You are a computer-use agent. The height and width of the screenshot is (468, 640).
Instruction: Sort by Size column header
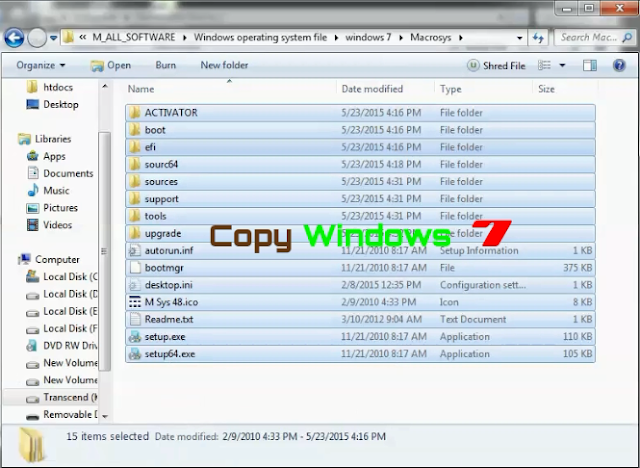546,89
